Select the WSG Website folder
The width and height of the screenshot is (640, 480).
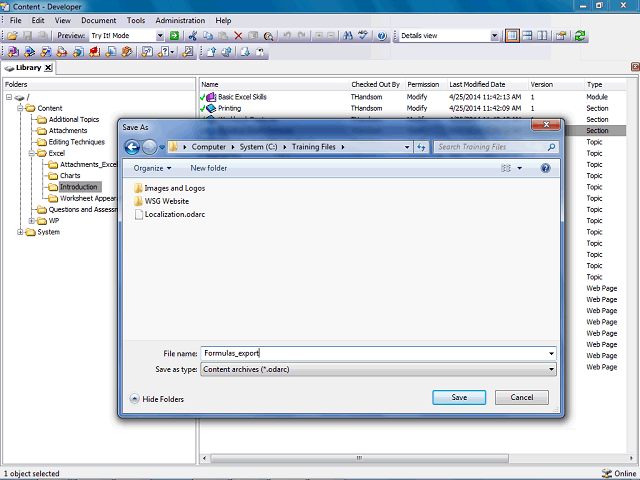point(162,201)
